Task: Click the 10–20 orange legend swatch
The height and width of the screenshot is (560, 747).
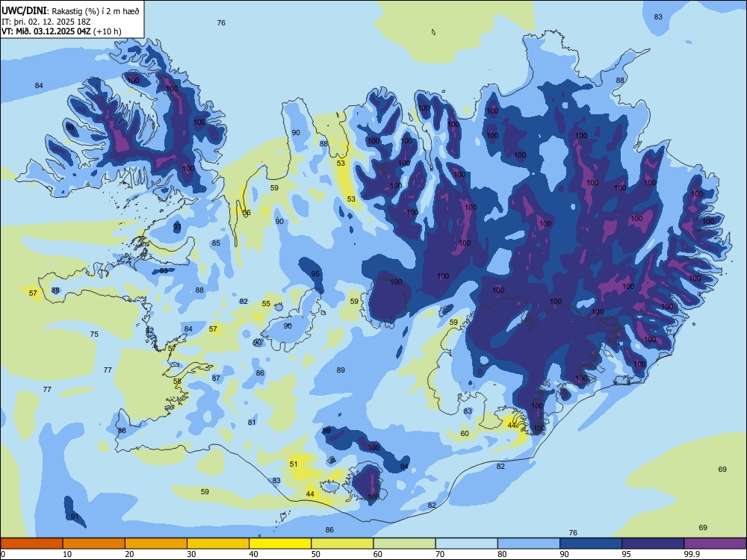Action: (94, 544)
